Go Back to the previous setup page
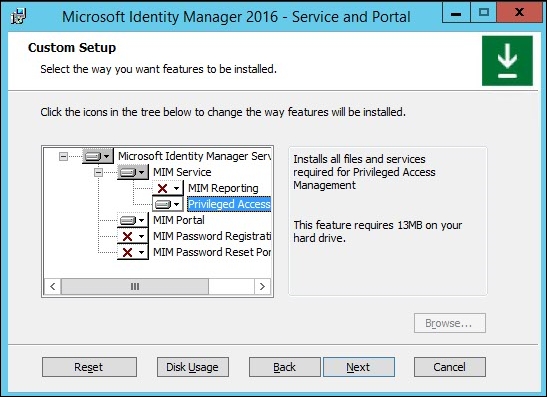Image resolution: width=547 pixels, height=397 pixels. (285, 367)
